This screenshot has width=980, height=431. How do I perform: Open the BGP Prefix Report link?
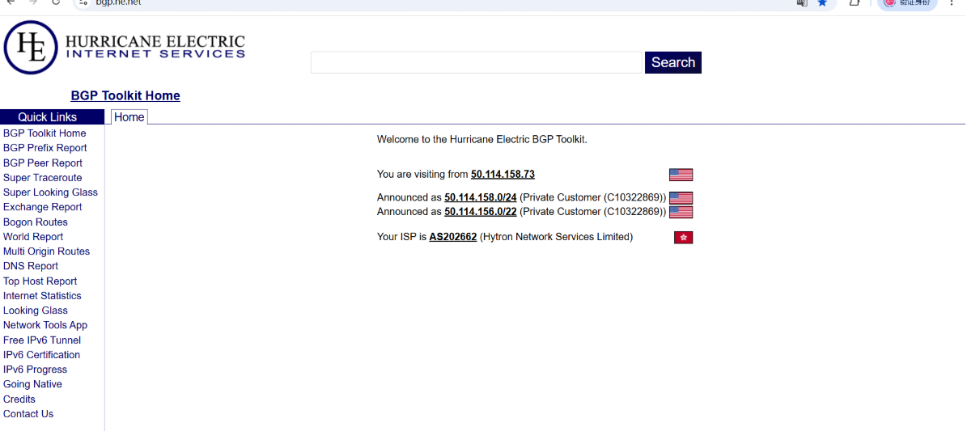[45, 148]
